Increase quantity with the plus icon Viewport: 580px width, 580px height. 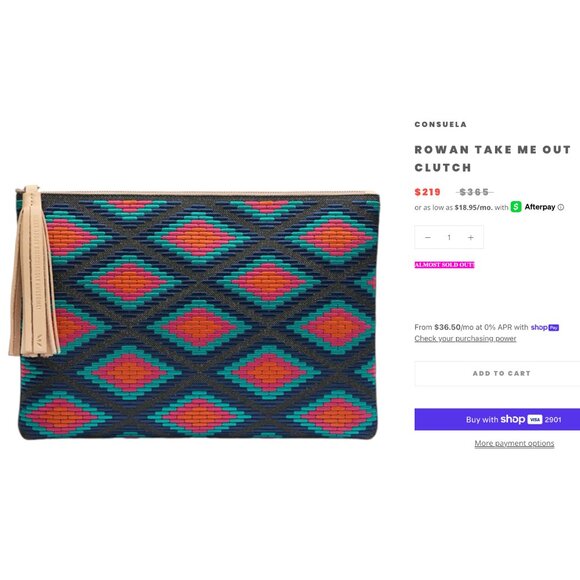(x=471, y=237)
